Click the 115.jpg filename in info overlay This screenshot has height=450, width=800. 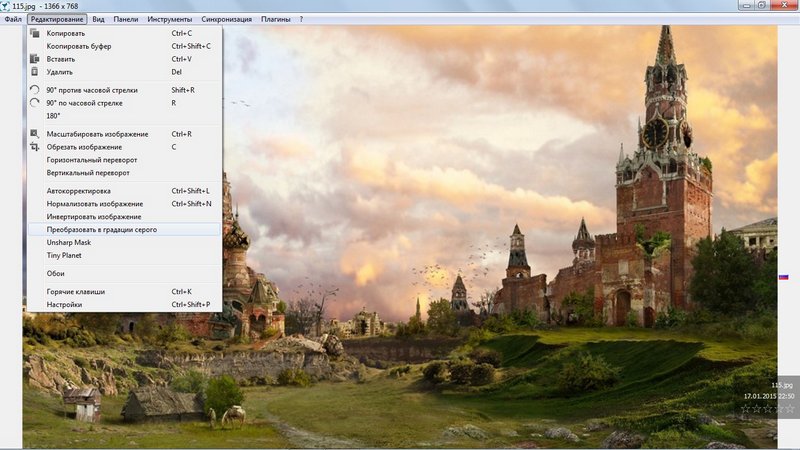pos(782,385)
